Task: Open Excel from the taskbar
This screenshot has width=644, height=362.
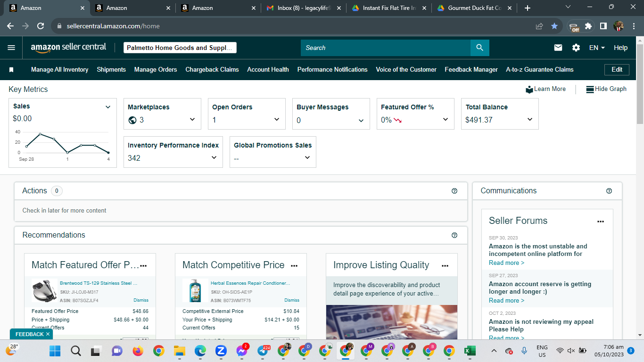Action: (469, 351)
